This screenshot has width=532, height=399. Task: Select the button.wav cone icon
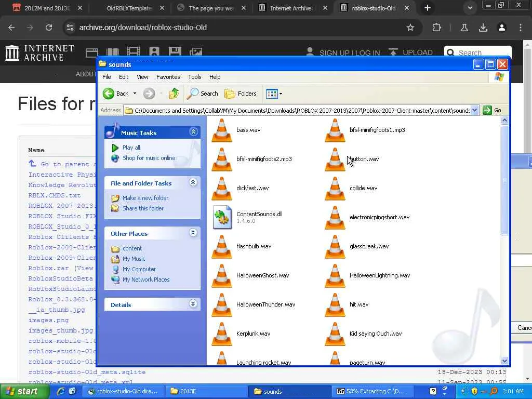[x=335, y=159]
